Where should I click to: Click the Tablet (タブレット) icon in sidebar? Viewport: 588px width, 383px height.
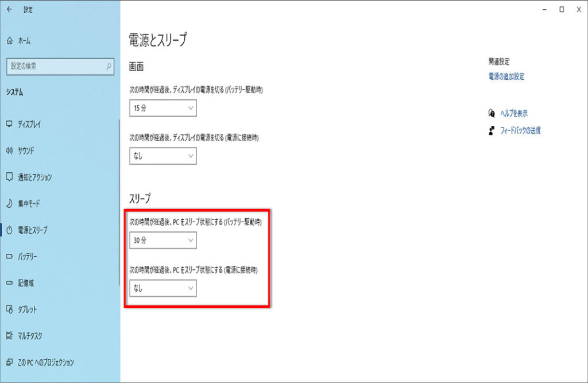9,310
